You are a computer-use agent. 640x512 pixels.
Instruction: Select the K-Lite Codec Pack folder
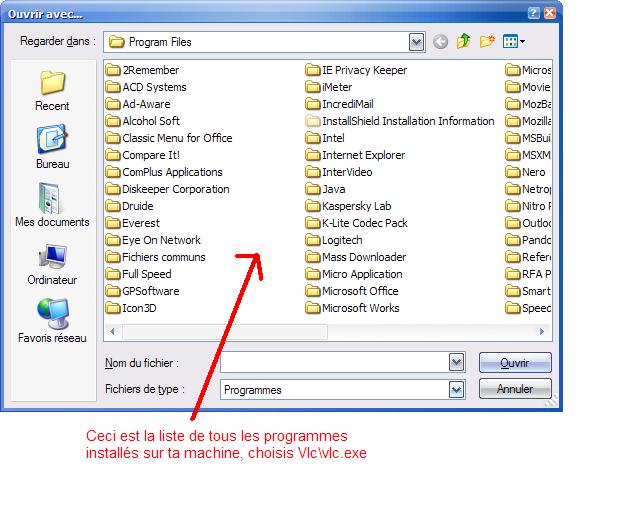coord(364,223)
